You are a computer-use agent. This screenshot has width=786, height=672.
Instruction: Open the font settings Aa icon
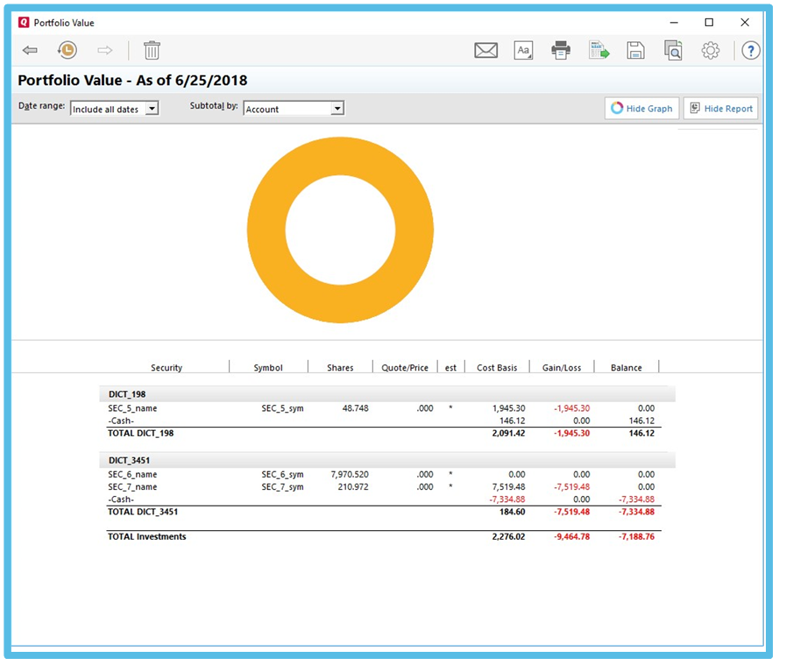coord(523,51)
